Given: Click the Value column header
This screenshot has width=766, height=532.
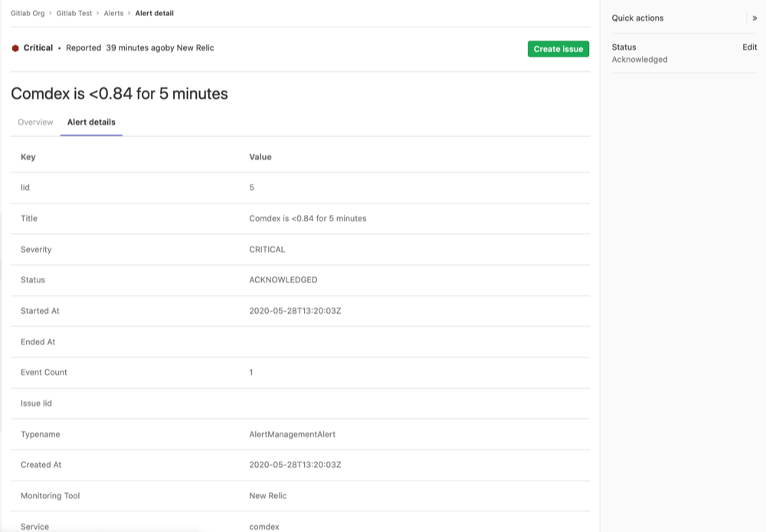Looking at the screenshot, I should click(x=260, y=157).
